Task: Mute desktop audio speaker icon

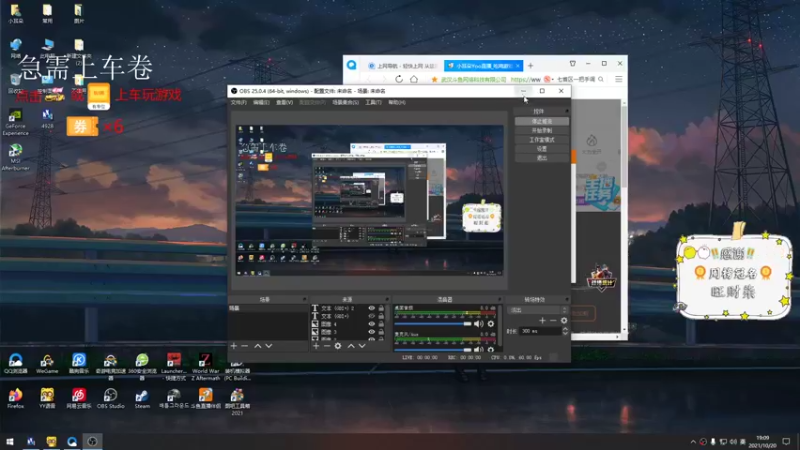Action: pyautogui.click(x=478, y=324)
